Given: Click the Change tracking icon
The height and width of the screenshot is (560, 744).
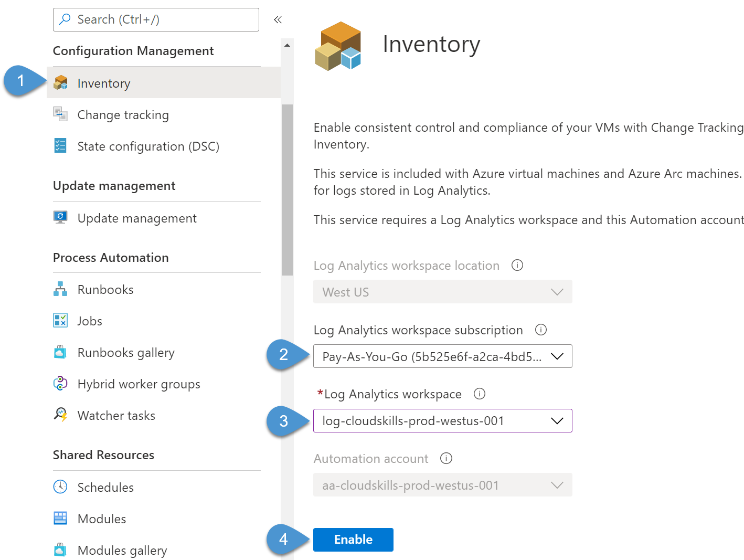Looking at the screenshot, I should [60, 114].
